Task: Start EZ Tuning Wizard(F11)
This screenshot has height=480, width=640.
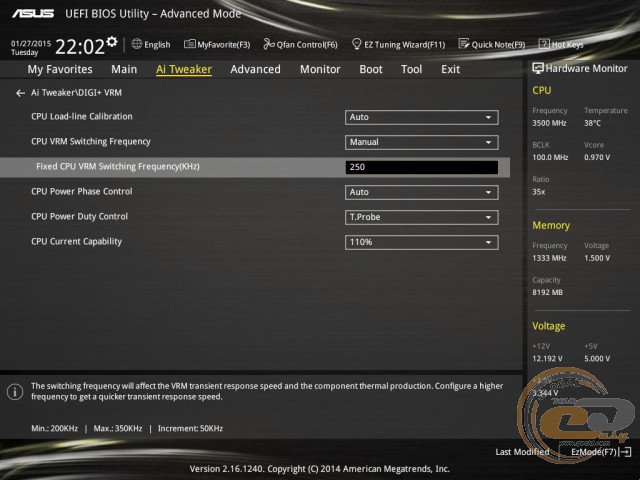Action: pos(399,44)
